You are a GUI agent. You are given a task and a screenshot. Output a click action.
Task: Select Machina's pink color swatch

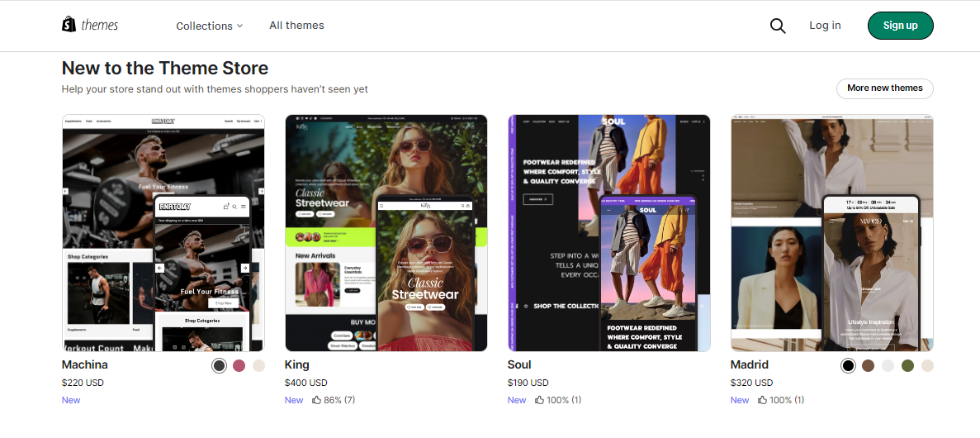coord(239,366)
